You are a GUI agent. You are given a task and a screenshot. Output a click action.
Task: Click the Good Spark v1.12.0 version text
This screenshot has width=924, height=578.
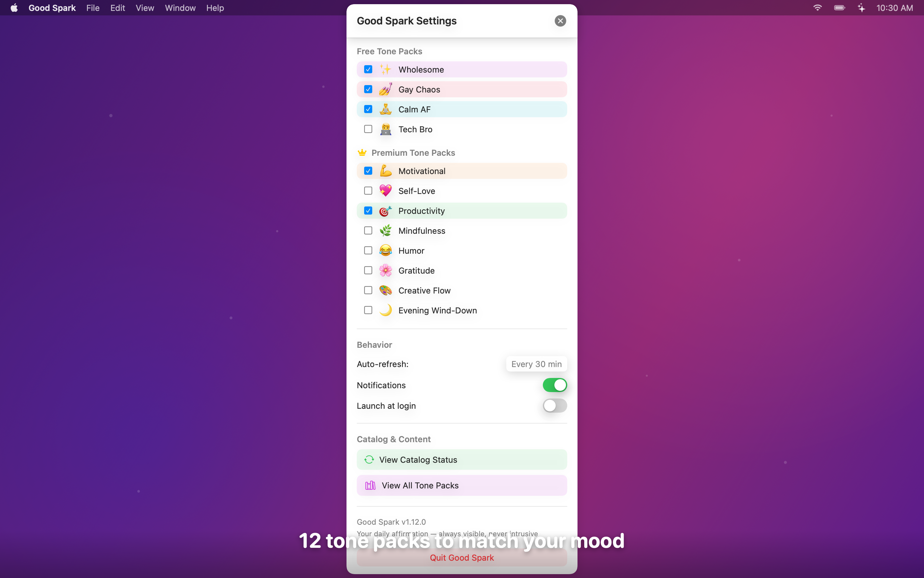(391, 522)
